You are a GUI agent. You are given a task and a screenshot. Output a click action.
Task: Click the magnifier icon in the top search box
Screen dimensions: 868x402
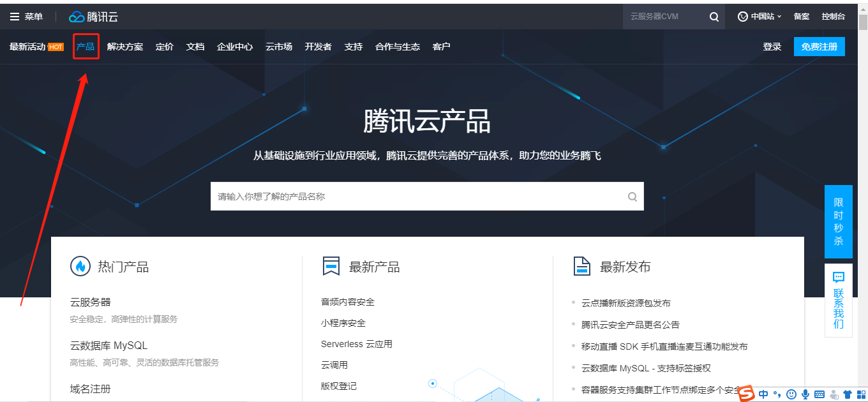click(x=714, y=17)
